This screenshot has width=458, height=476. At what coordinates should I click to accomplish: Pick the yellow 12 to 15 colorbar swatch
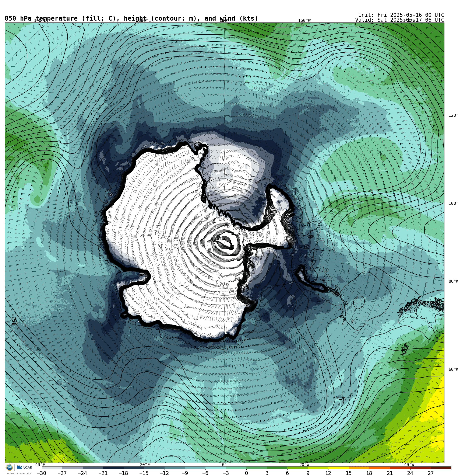[x=339, y=468]
